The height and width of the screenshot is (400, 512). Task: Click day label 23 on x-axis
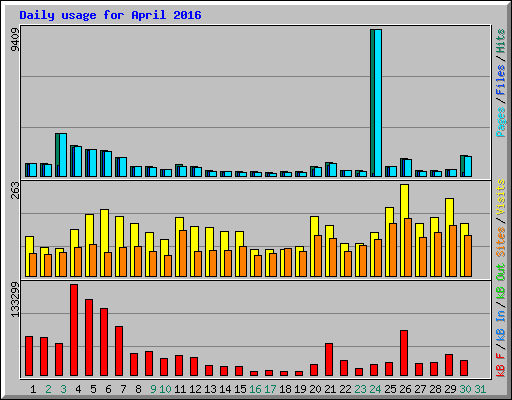click(360, 389)
